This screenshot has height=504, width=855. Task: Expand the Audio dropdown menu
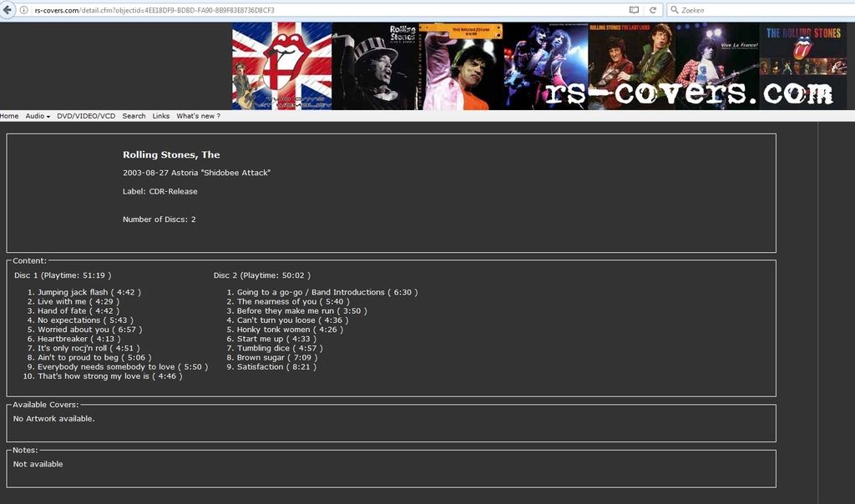[38, 116]
